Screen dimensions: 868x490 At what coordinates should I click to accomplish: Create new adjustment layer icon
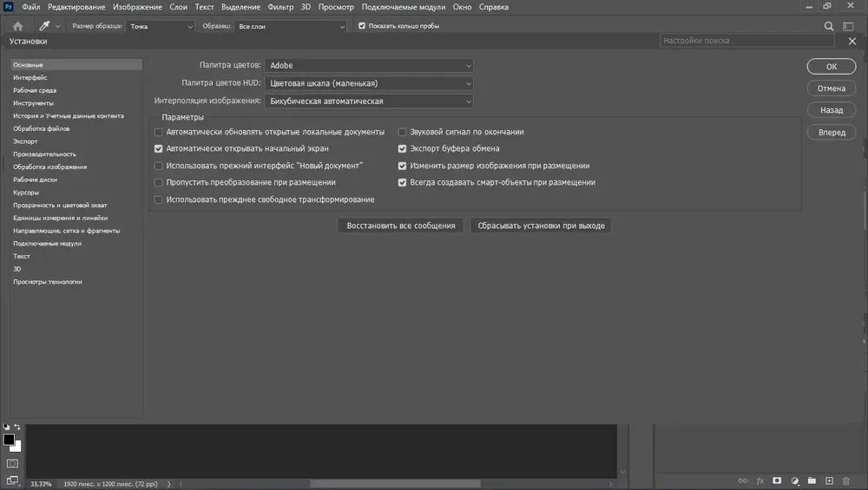click(795, 480)
